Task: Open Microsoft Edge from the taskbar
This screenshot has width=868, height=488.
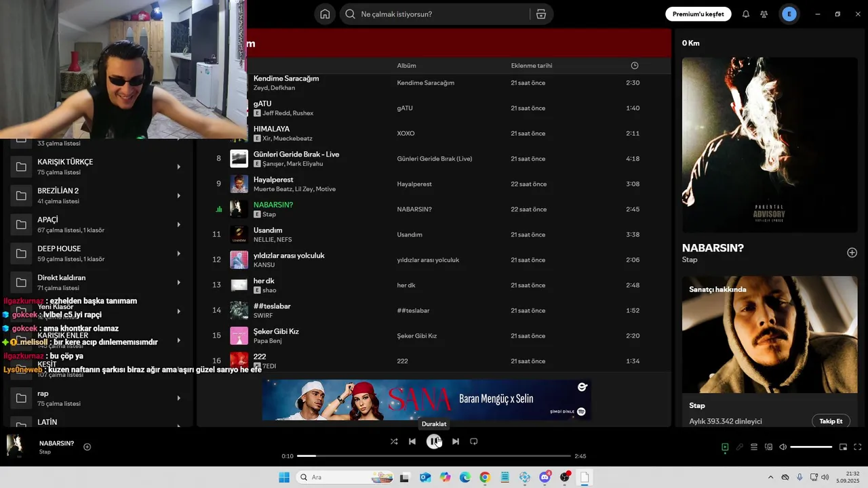Action: tap(465, 477)
